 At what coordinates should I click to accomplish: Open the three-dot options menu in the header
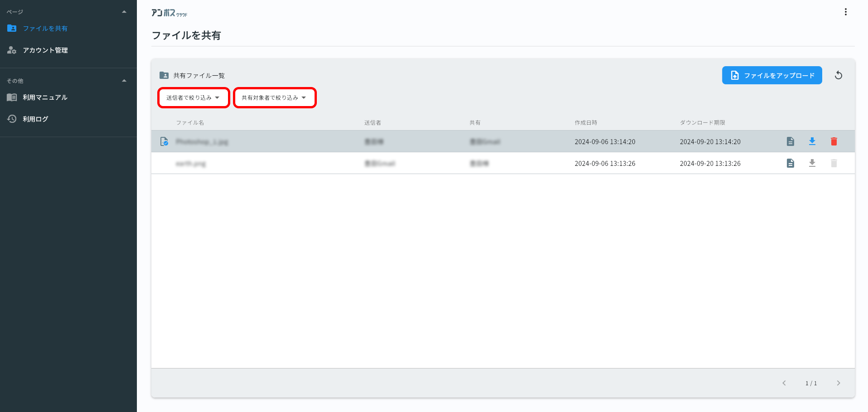845,12
